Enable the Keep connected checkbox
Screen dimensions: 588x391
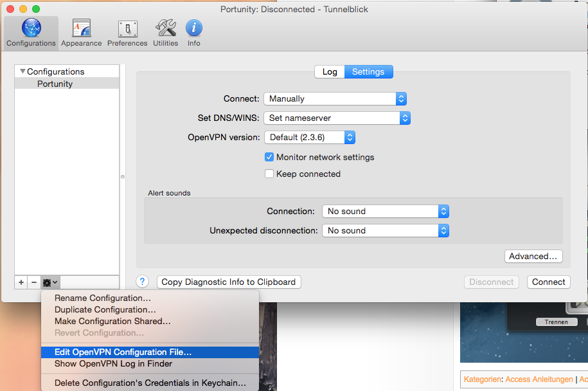click(269, 174)
